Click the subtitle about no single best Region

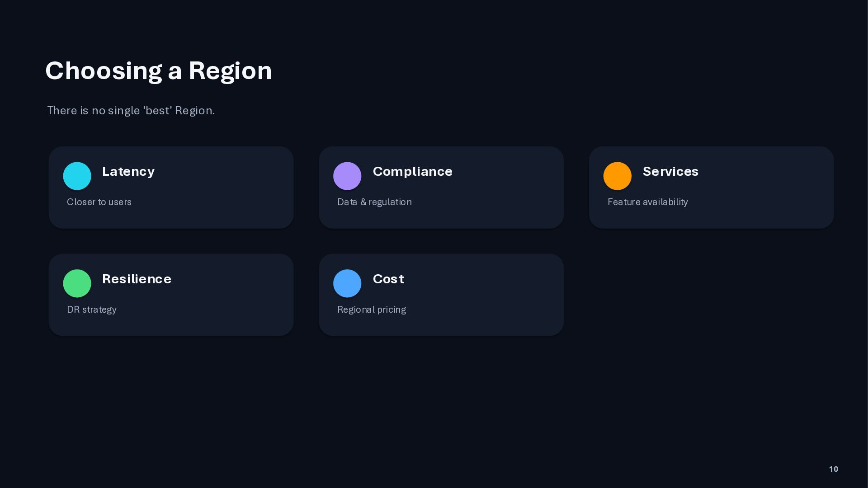[x=131, y=111]
